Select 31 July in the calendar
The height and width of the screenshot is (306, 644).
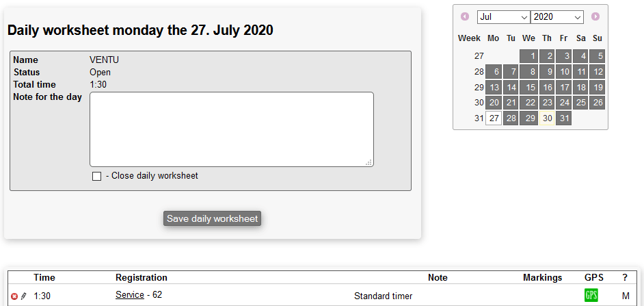pos(563,118)
